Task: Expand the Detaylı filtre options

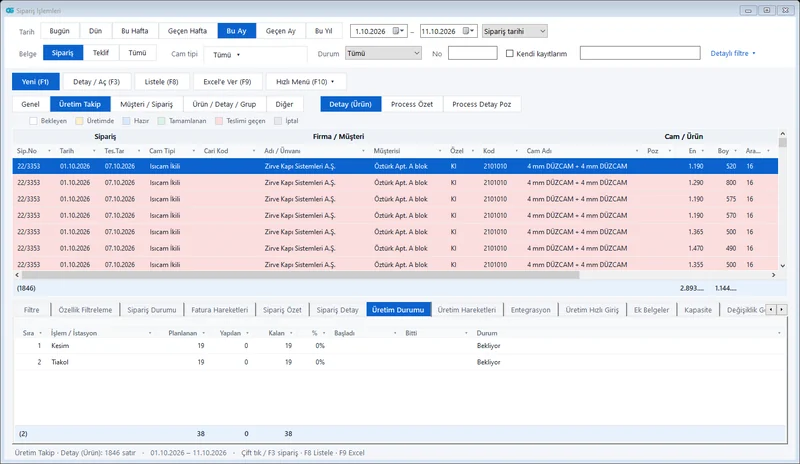Action: coord(733,53)
